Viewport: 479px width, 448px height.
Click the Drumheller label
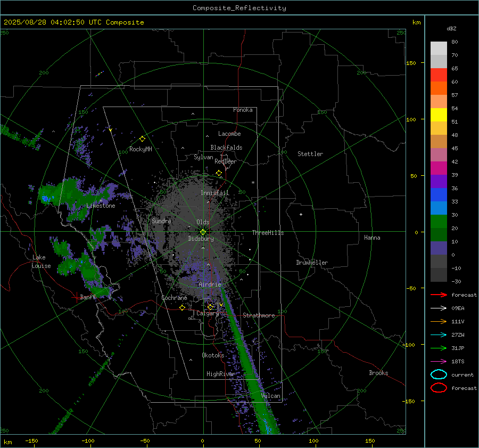pyautogui.click(x=312, y=263)
